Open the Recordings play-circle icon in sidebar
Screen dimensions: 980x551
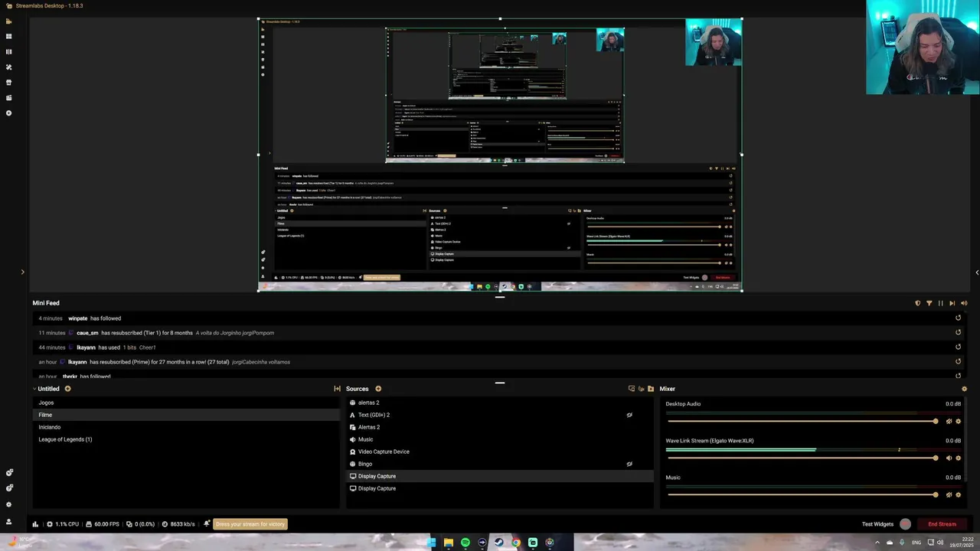coord(9,113)
